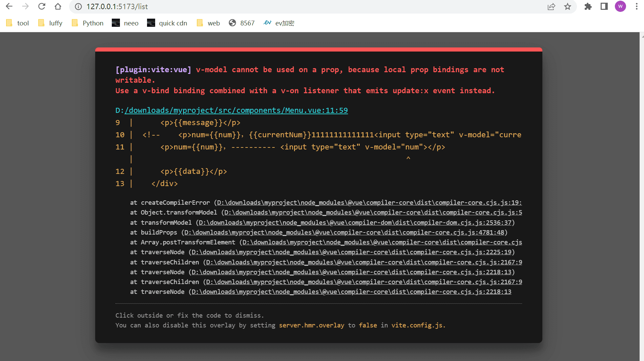Click 'server.hmr.overlay' text in tip
Viewport: 644px width, 361px height.
[311, 325]
